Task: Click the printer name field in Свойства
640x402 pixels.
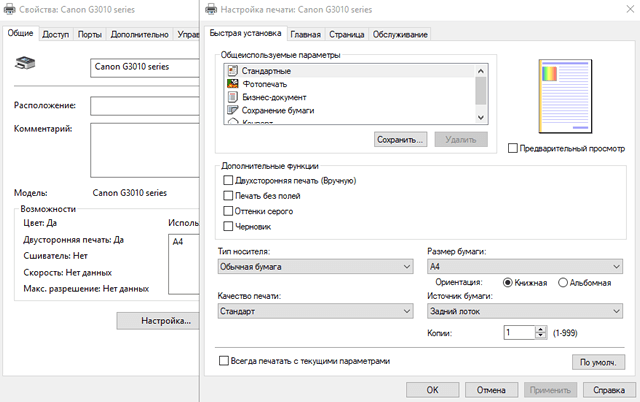Action: 145,68
